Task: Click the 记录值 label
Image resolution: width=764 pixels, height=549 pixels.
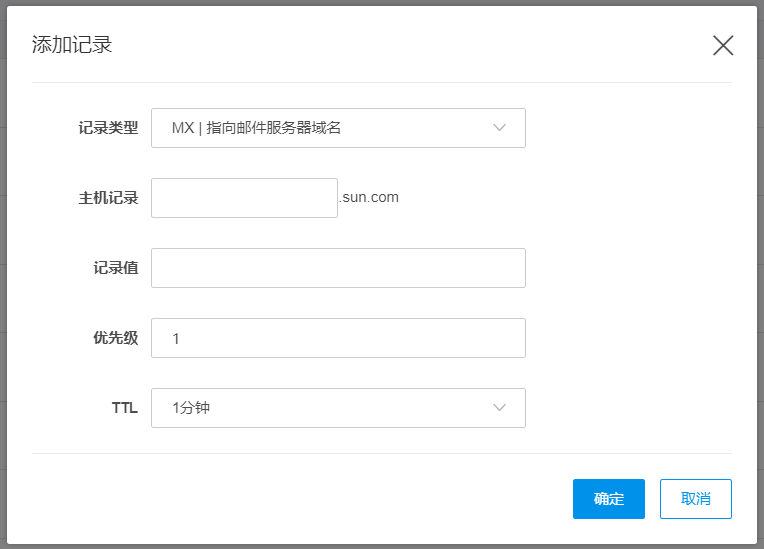Action: [x=115, y=268]
